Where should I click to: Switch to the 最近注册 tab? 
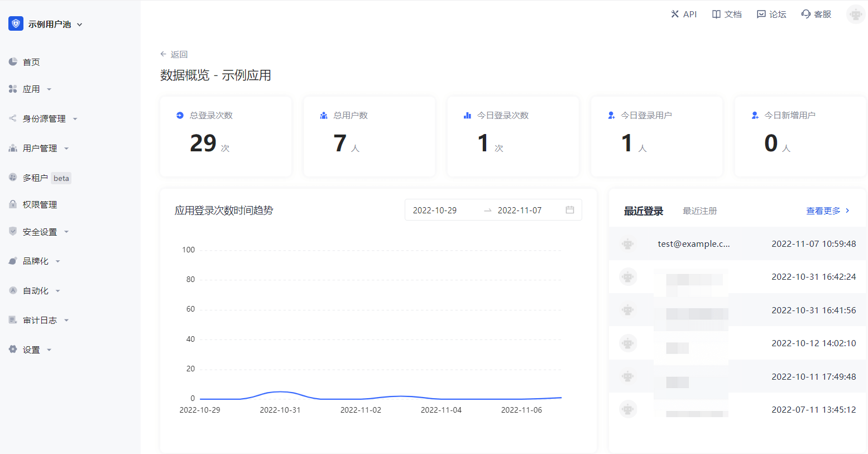click(x=699, y=211)
